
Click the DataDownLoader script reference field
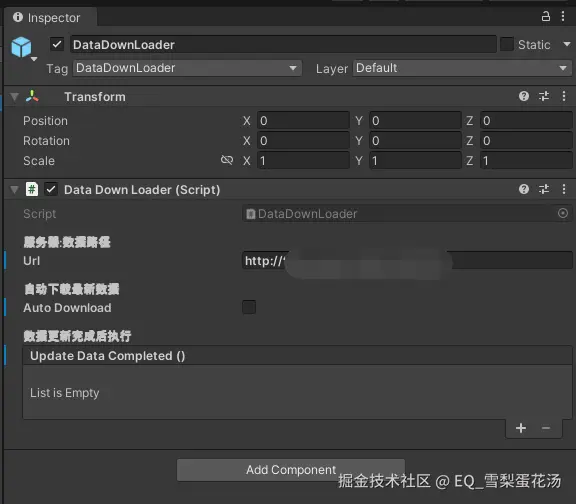(407, 213)
